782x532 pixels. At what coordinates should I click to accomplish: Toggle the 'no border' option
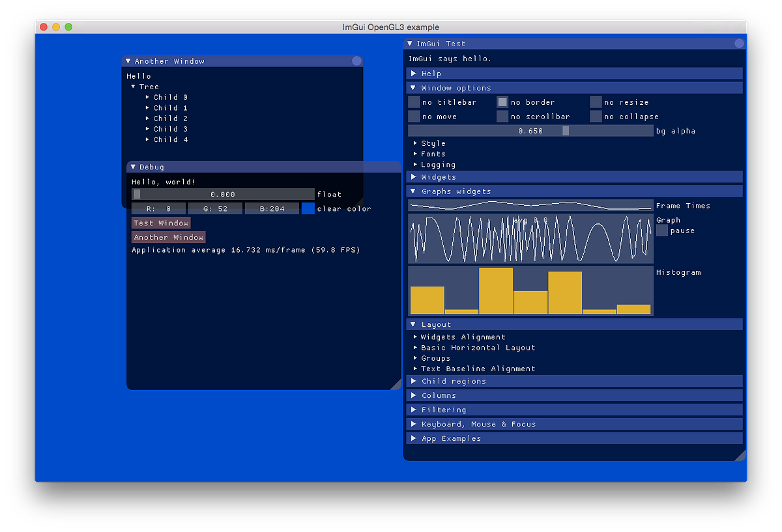click(x=502, y=102)
